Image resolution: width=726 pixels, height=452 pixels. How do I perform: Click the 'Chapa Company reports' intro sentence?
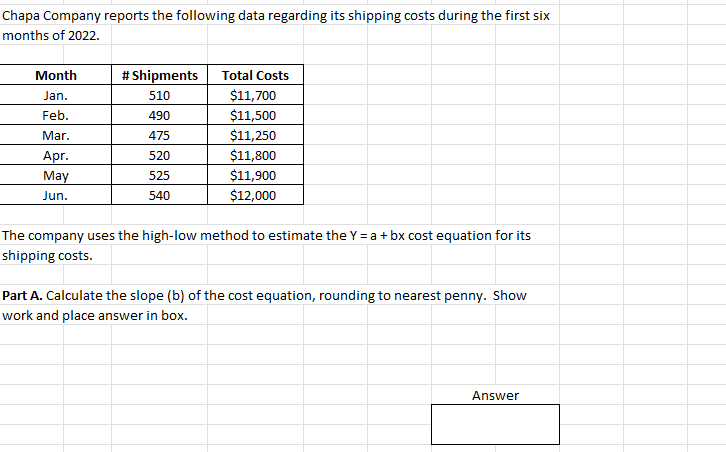275,16
